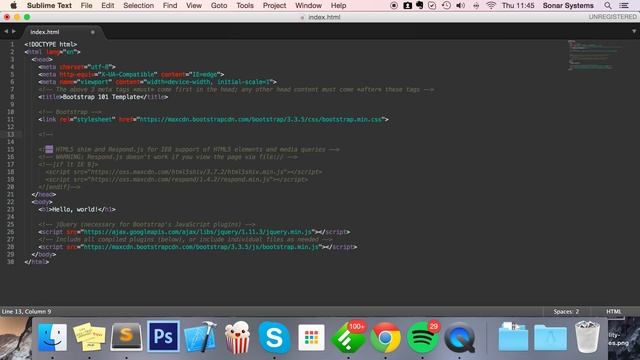This screenshot has width=640, height=360.
Task: Open the Goto menu
Action: (219, 5)
